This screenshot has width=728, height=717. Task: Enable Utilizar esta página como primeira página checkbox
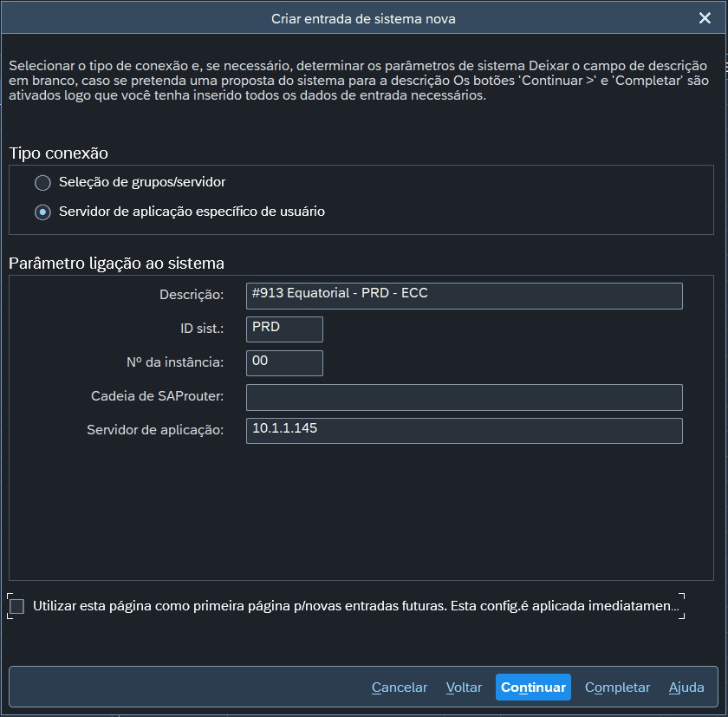point(16,606)
